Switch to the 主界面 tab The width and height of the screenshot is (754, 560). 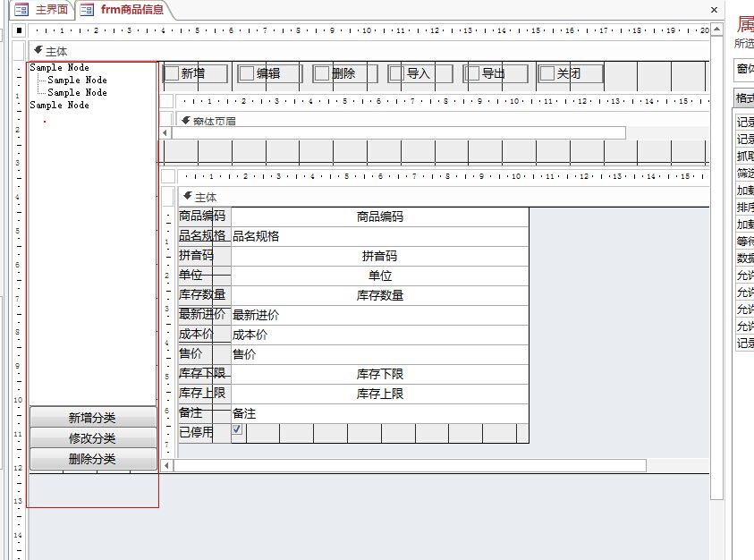pyautogui.click(x=51, y=10)
